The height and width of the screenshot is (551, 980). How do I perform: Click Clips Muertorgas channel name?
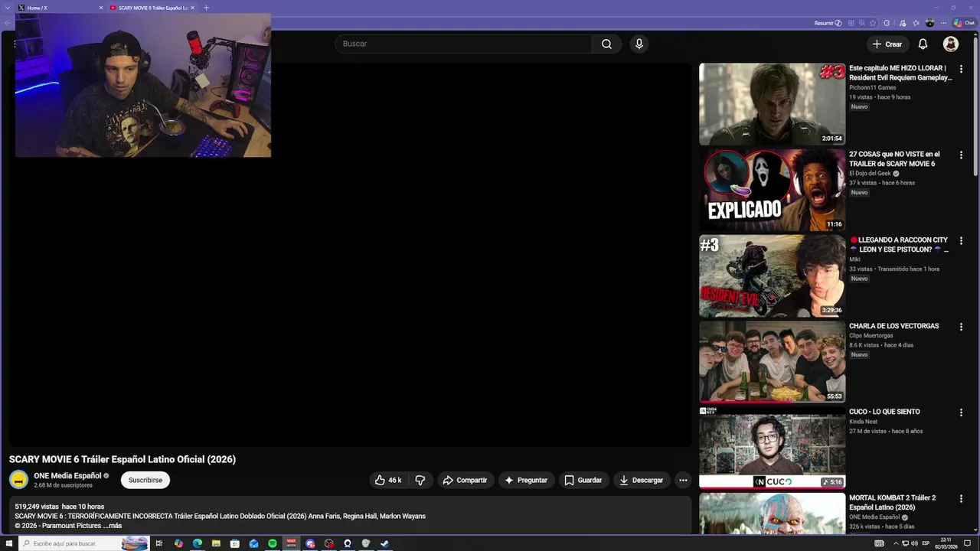[x=871, y=336]
